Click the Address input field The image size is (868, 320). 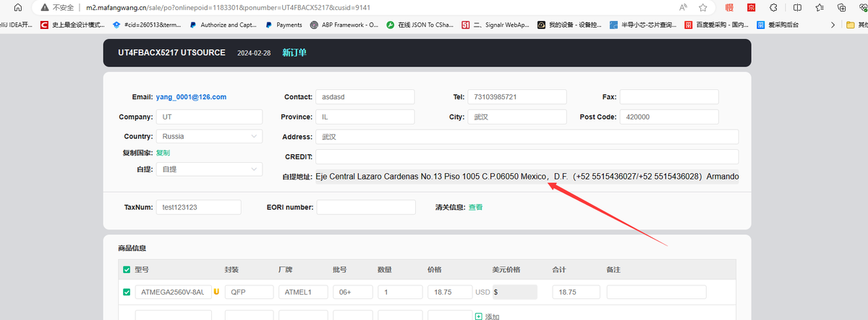coord(527,137)
